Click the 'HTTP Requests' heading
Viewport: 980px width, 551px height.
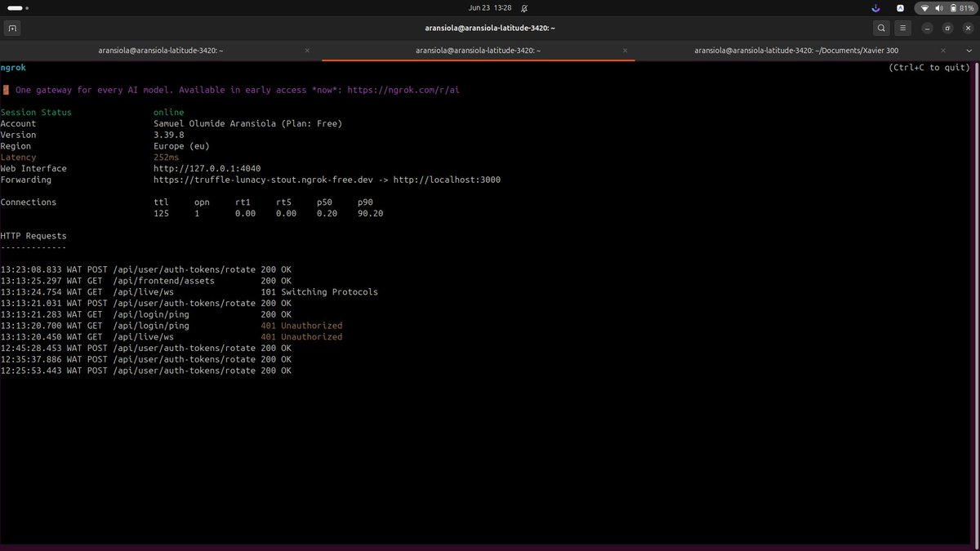pyautogui.click(x=33, y=236)
